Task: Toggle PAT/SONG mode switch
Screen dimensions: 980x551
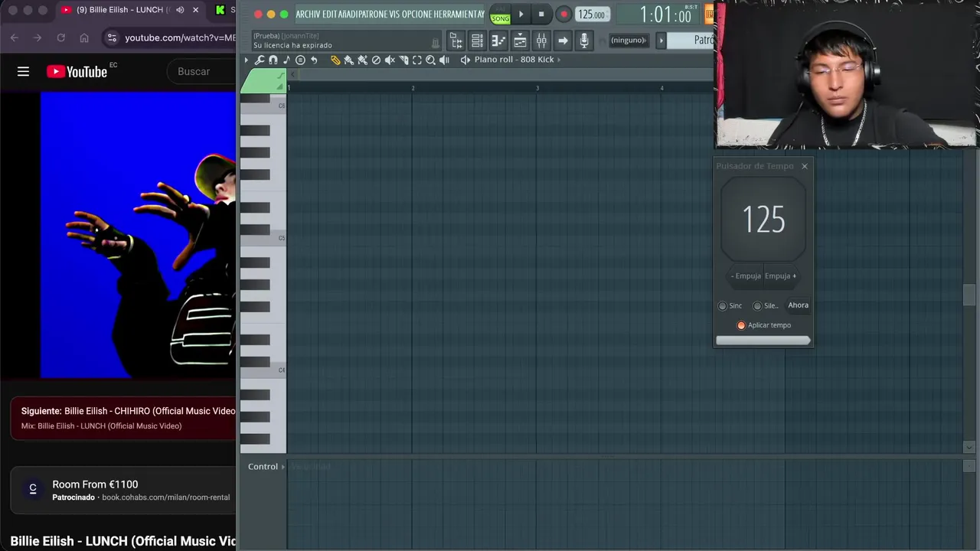Action: 500,15
